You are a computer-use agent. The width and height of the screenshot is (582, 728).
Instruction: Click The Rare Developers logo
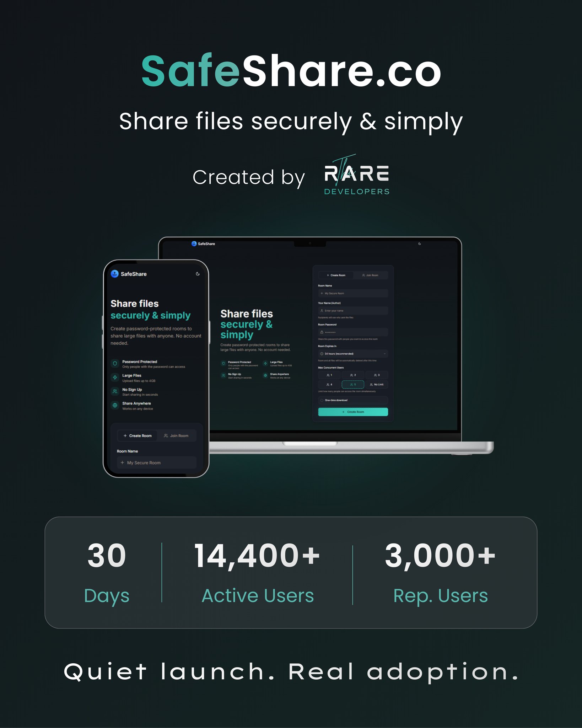pyautogui.click(x=357, y=176)
